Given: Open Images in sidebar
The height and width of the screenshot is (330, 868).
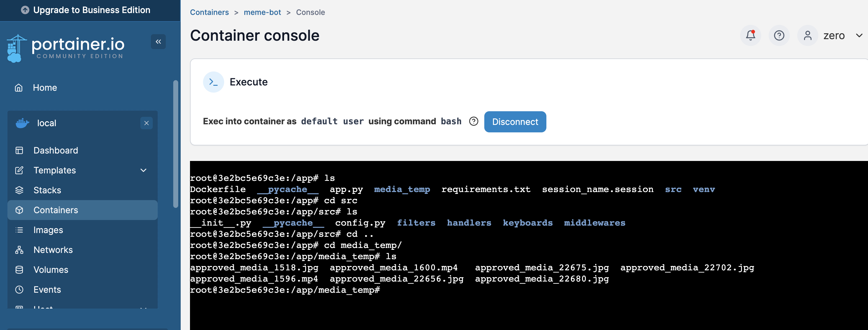Looking at the screenshot, I should pyautogui.click(x=48, y=230).
